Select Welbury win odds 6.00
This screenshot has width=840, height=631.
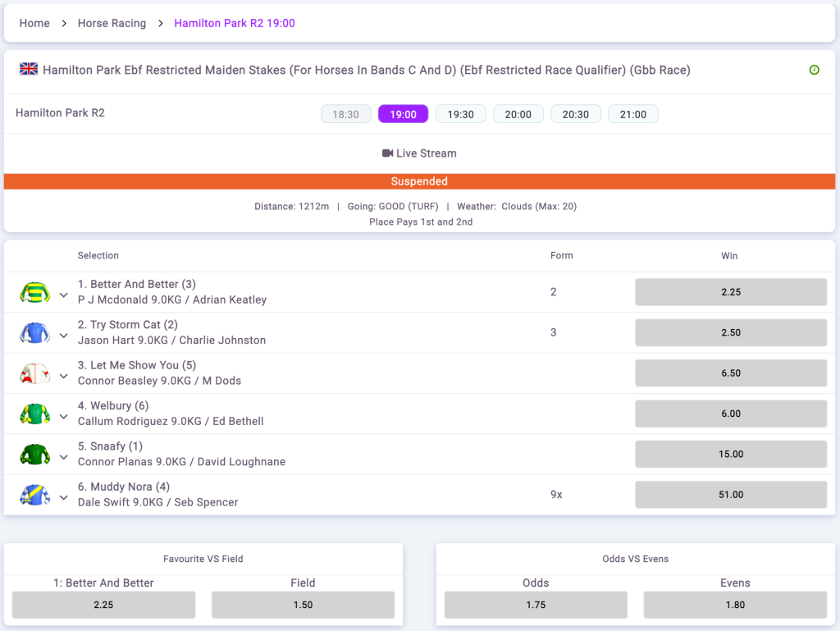point(730,414)
